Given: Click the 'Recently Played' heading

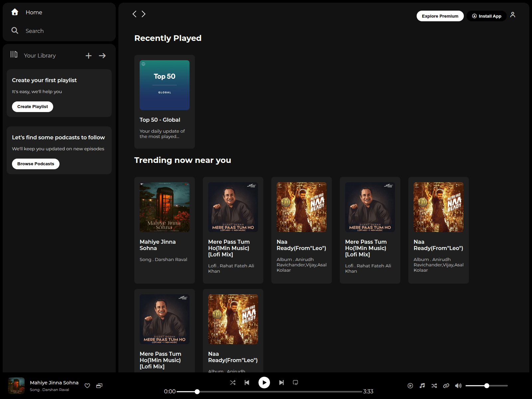Looking at the screenshot, I should pyautogui.click(x=168, y=38).
